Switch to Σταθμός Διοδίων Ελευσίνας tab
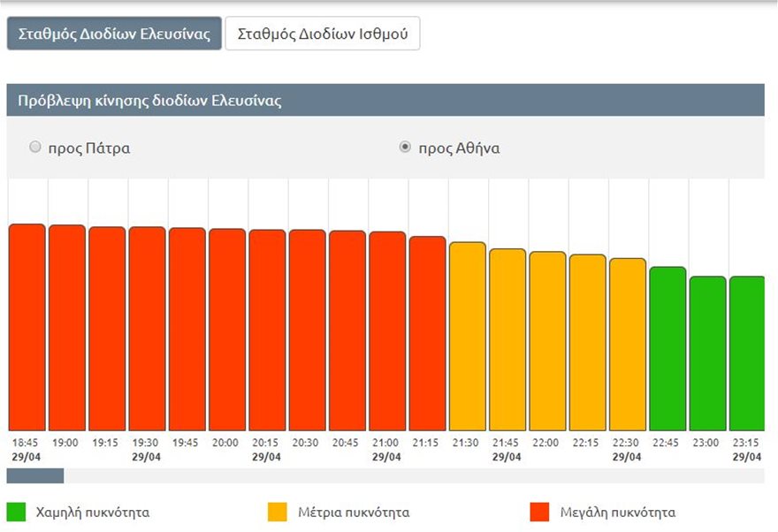The width and height of the screenshot is (778, 532). [114, 34]
